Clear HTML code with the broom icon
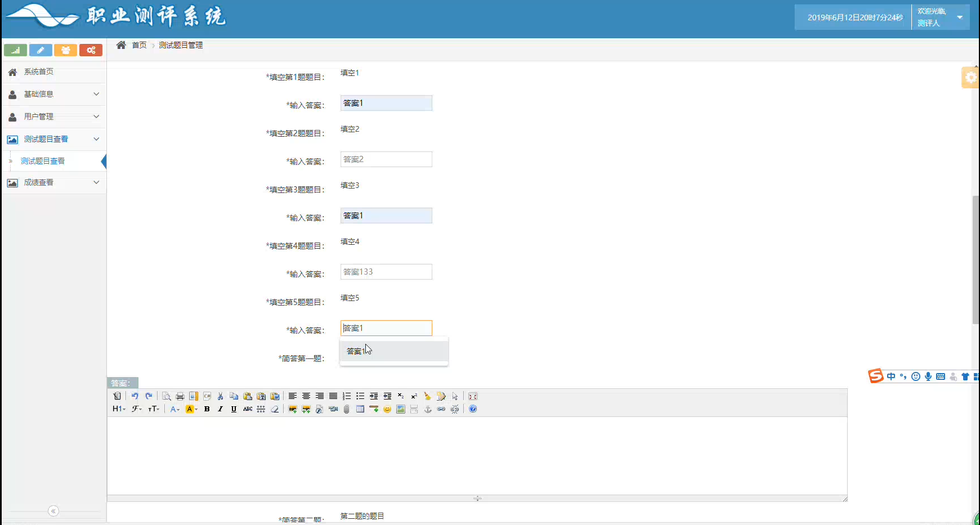Image resolution: width=980 pixels, height=525 pixels. [428, 396]
